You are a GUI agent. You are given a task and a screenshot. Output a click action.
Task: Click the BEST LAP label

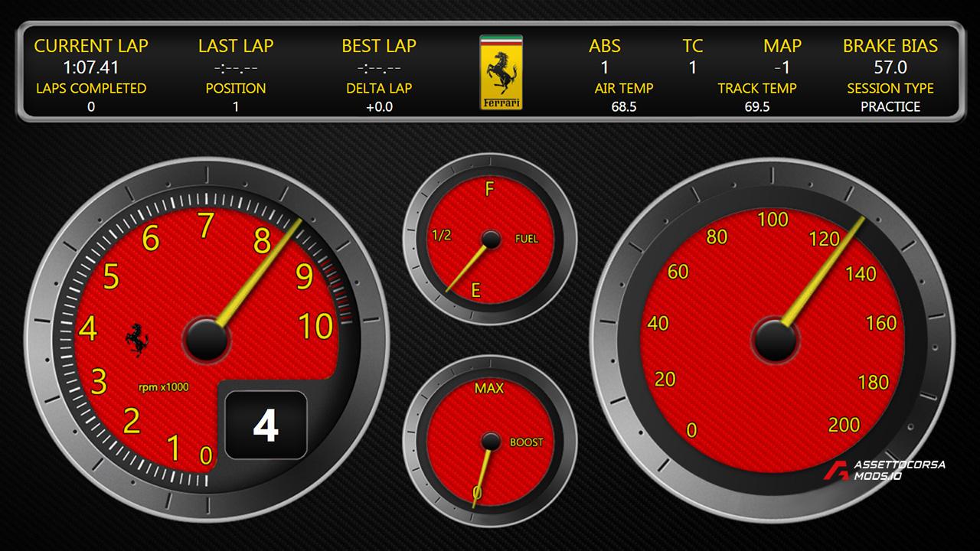379,46
